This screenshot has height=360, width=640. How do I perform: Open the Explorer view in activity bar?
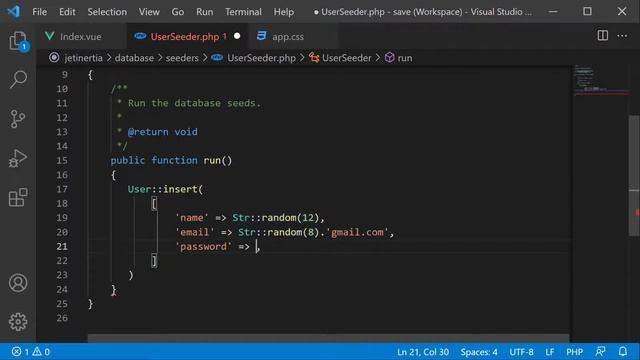click(x=18, y=41)
